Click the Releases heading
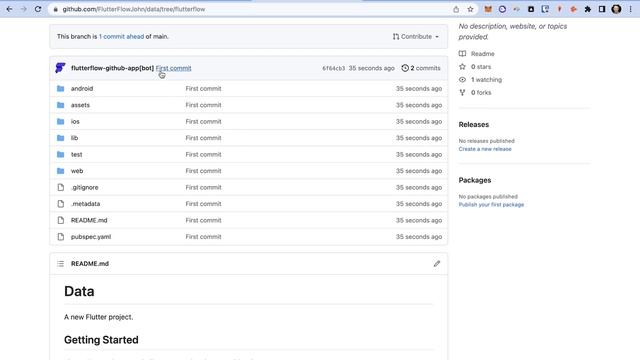The width and height of the screenshot is (640, 360). click(473, 124)
